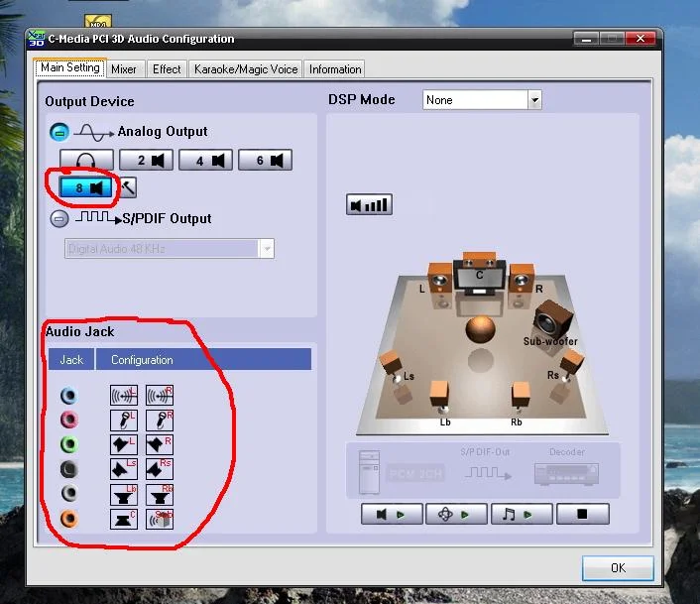The image size is (700, 604).
Task: Click Rs surround speaker in room
Action: coord(571,365)
